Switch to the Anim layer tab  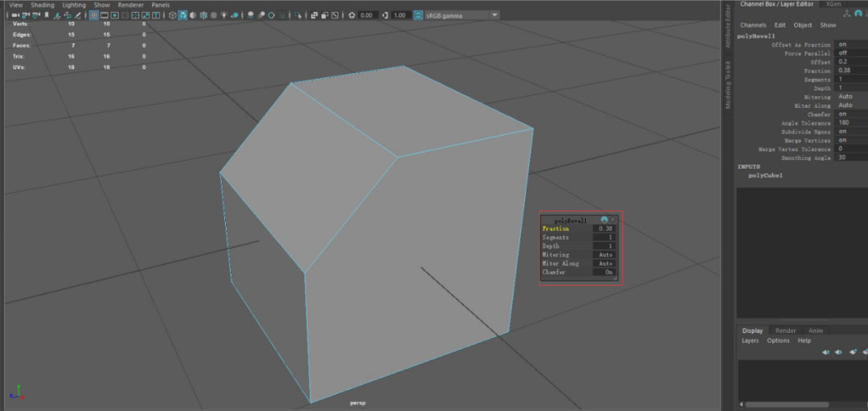coord(816,331)
